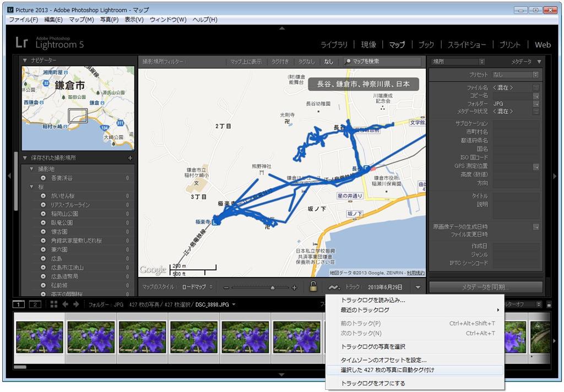Switch to the ライブラリ module
The image size is (564, 392).
pyautogui.click(x=334, y=45)
